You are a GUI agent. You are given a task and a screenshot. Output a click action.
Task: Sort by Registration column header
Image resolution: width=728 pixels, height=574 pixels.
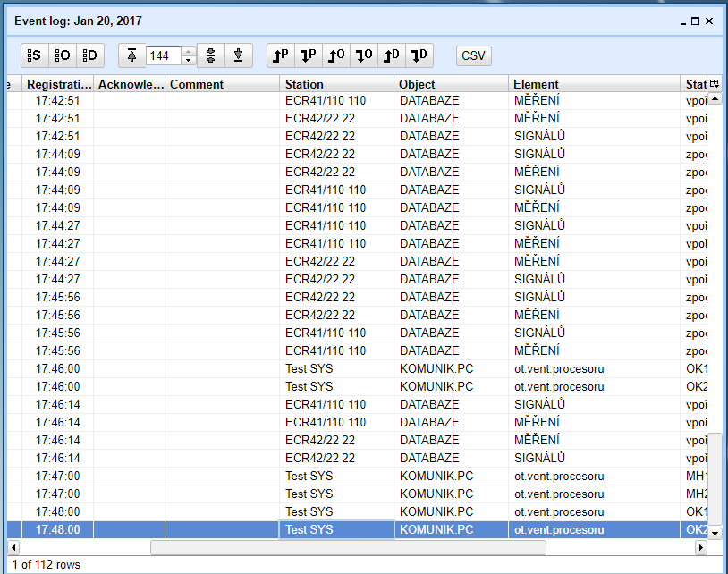pyautogui.click(x=58, y=84)
